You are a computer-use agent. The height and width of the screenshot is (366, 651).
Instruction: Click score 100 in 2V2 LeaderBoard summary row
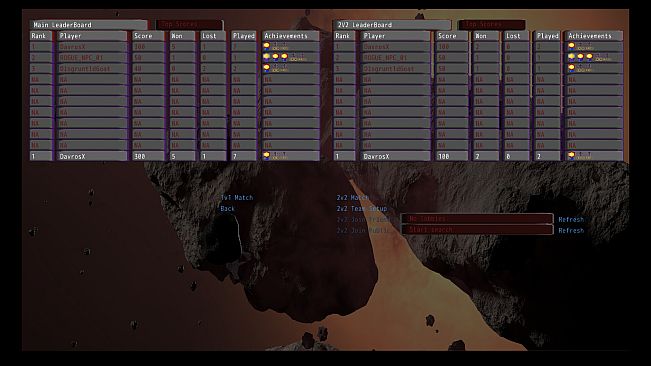click(x=452, y=156)
